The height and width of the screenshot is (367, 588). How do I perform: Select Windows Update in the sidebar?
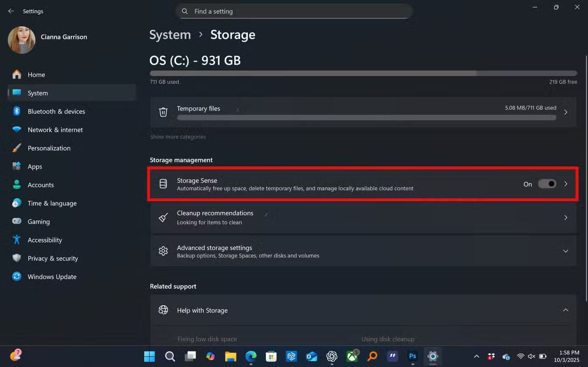52,277
